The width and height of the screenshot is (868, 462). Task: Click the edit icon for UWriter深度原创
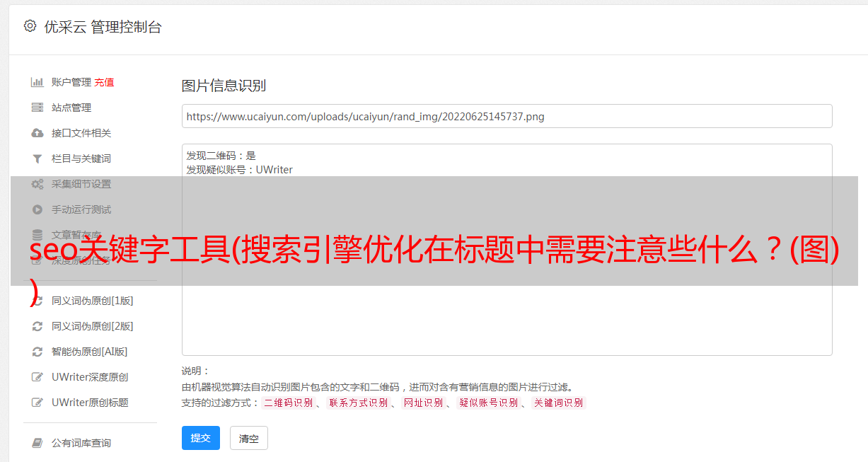(x=37, y=377)
